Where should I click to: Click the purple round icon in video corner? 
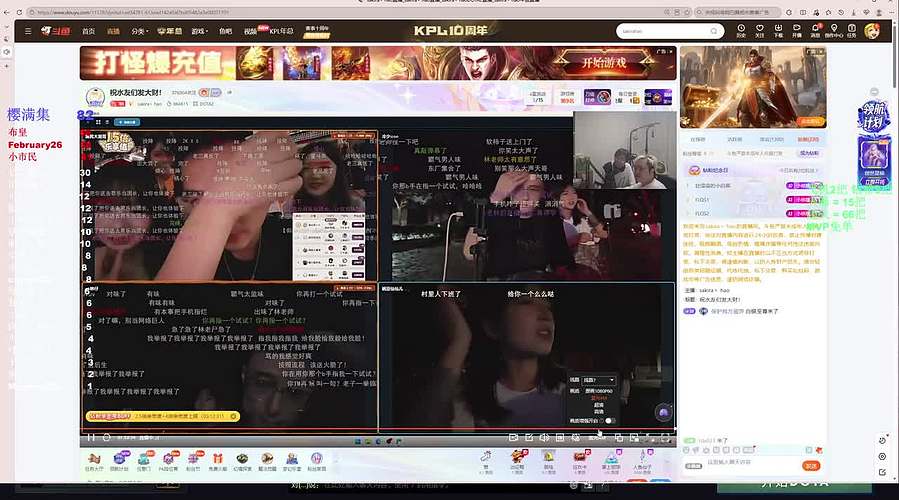point(663,412)
